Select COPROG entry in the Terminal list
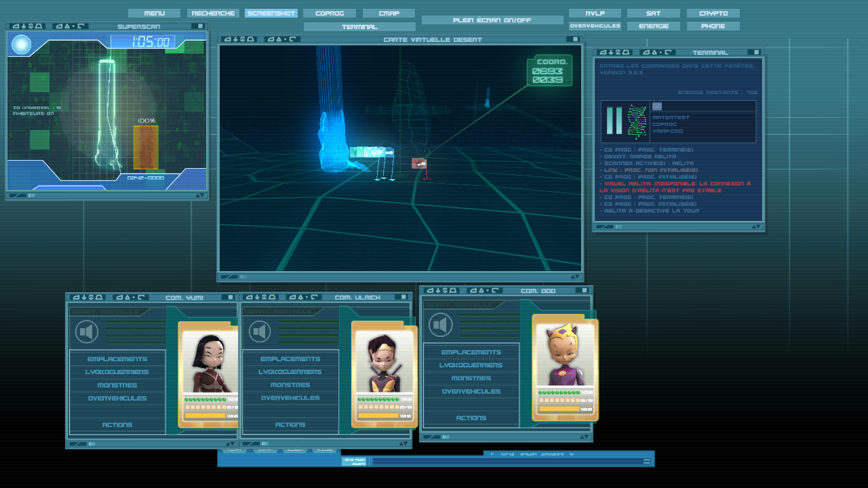Image resolution: width=868 pixels, height=488 pixels. tap(664, 124)
